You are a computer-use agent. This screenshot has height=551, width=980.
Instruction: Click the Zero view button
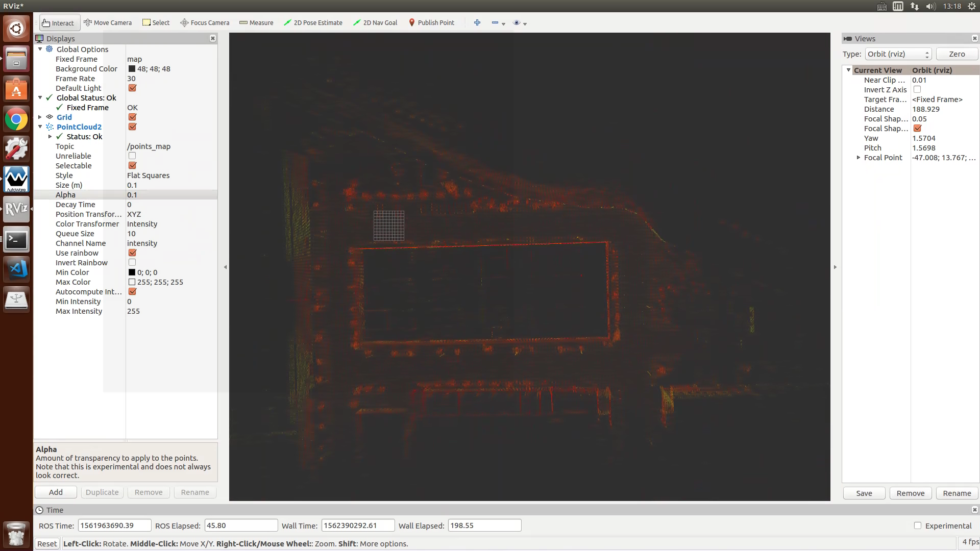(957, 54)
